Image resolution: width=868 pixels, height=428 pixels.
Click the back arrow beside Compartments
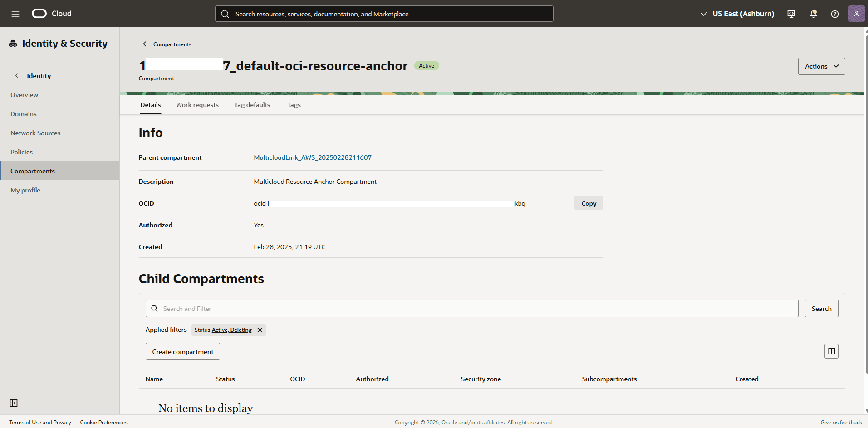[x=146, y=44]
